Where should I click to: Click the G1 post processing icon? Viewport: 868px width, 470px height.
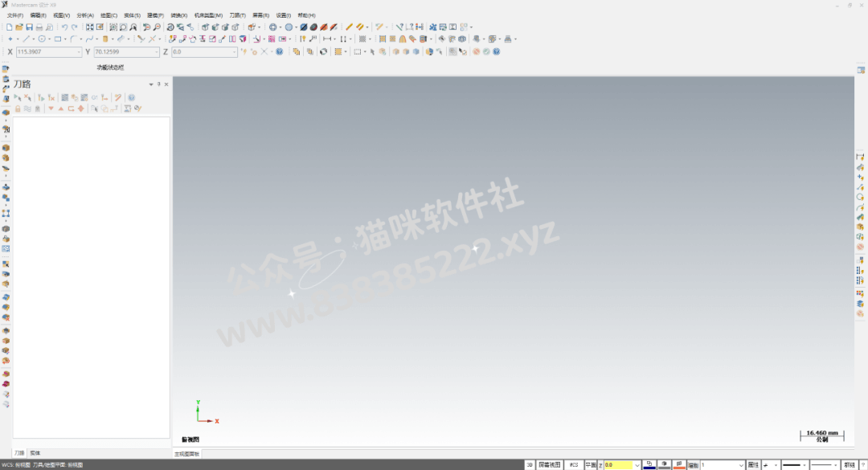click(x=94, y=97)
